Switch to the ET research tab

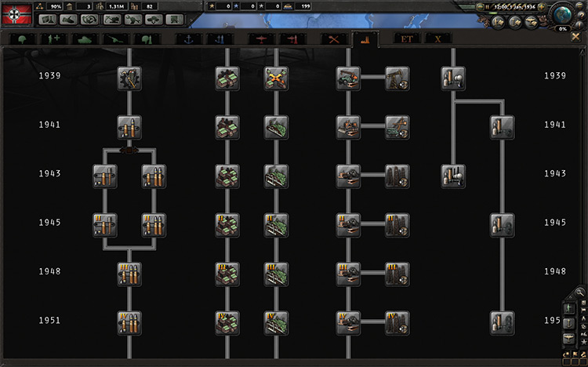(x=407, y=39)
